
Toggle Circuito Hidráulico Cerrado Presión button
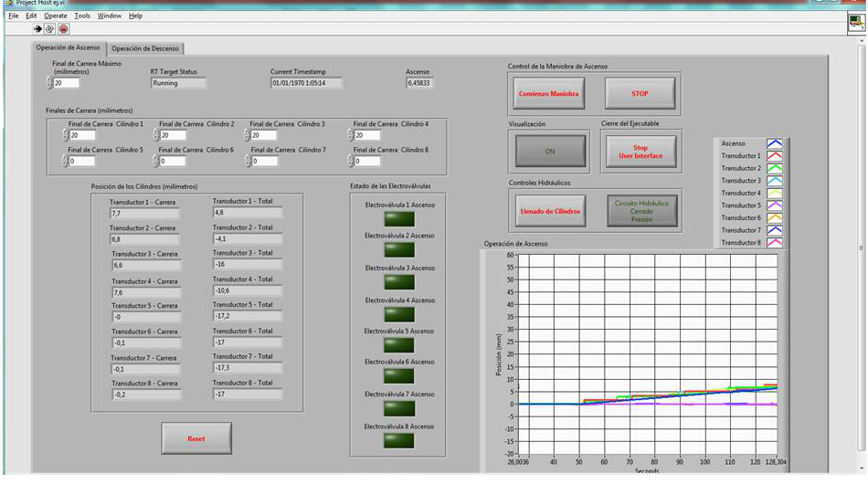pyautogui.click(x=641, y=211)
